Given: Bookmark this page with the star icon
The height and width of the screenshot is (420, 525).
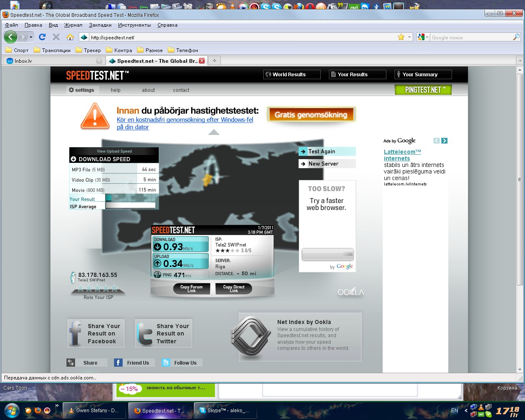Looking at the screenshot, I should point(401,37).
